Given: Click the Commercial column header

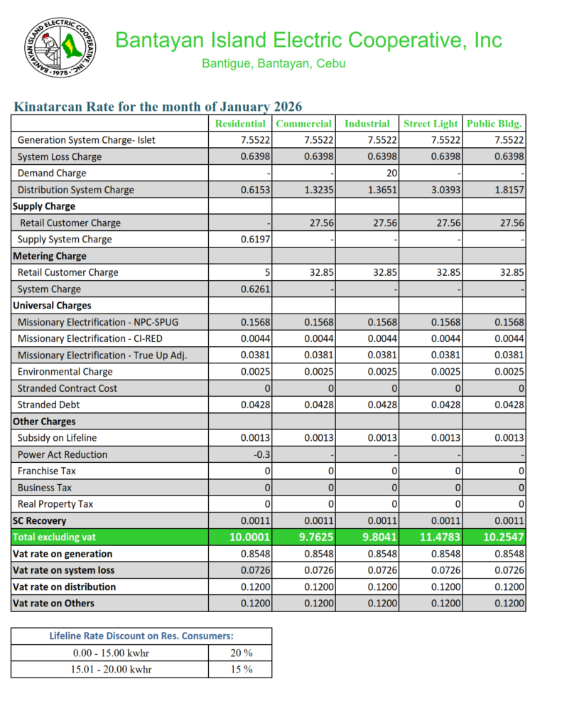Looking at the screenshot, I should pos(303,124).
